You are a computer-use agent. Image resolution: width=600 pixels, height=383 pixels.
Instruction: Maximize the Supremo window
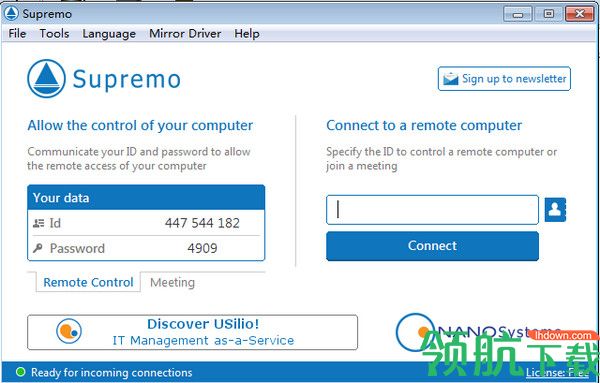coord(549,14)
